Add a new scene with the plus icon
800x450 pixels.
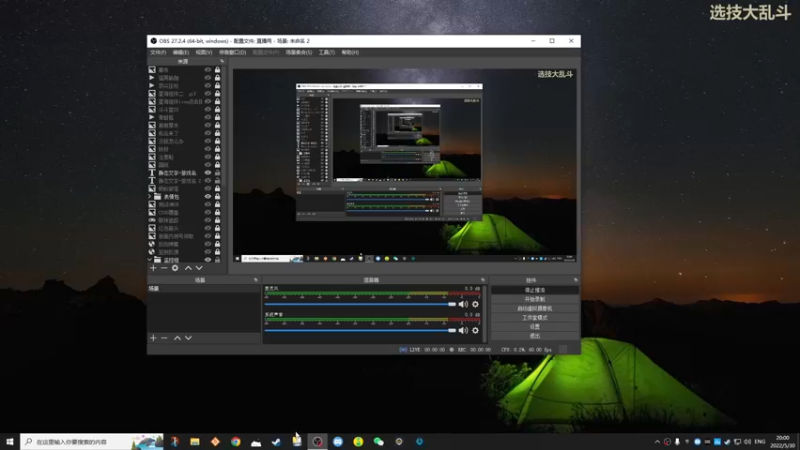[x=153, y=338]
